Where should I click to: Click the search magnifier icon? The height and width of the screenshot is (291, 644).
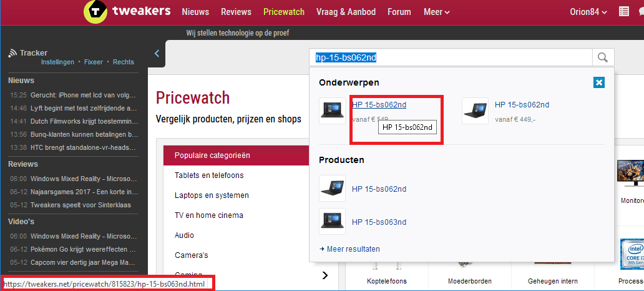[x=603, y=57]
